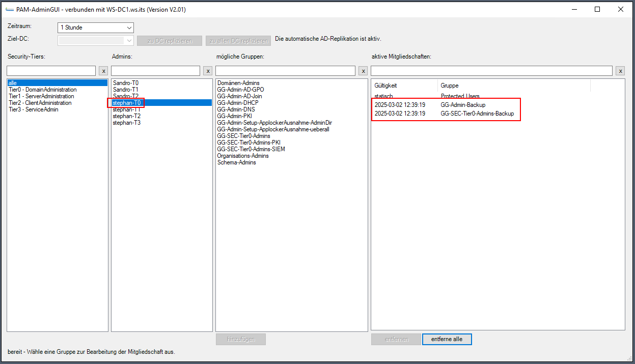
Task: Maximize the PAM-AdminGUI window
Action: point(597,9)
